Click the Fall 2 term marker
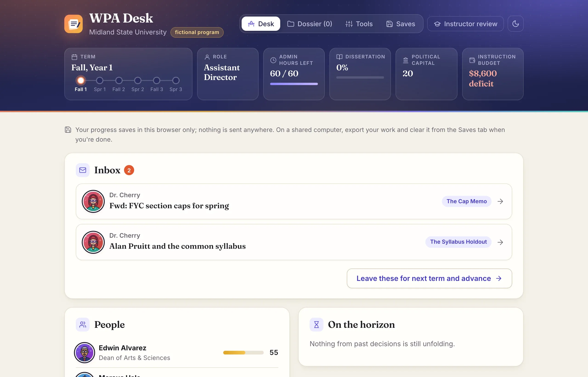Viewport: 588px width, 377px height. point(119,80)
